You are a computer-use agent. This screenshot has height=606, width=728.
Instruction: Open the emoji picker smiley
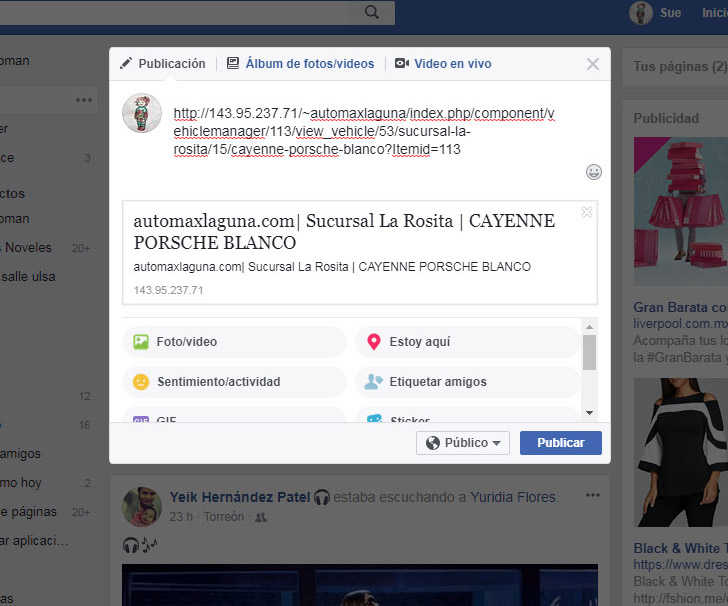click(593, 172)
